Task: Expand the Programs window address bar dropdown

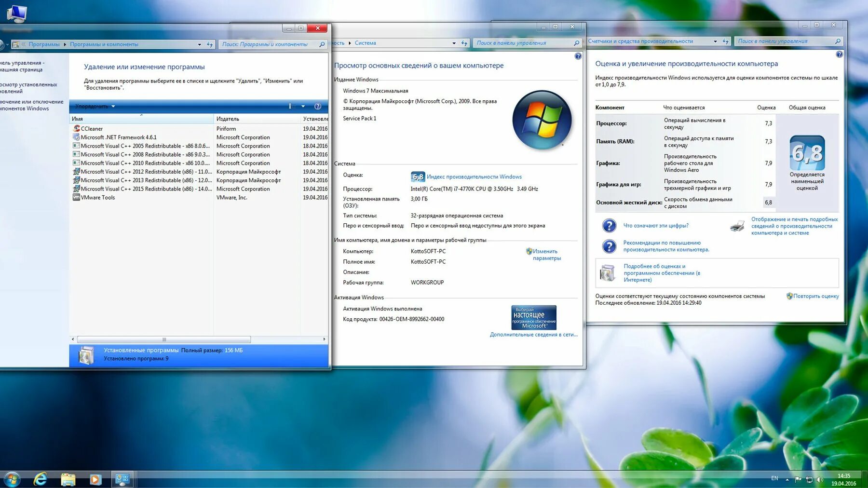Action: coord(200,44)
